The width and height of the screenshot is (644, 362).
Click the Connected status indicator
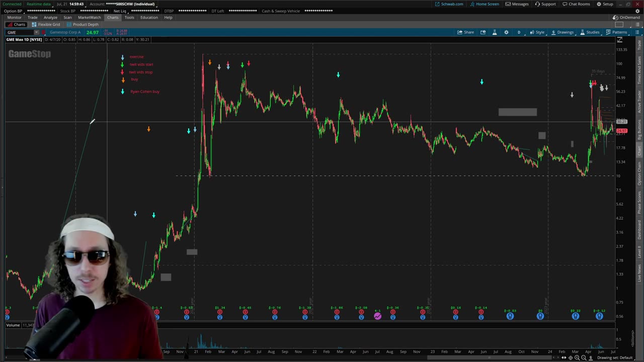12,4
